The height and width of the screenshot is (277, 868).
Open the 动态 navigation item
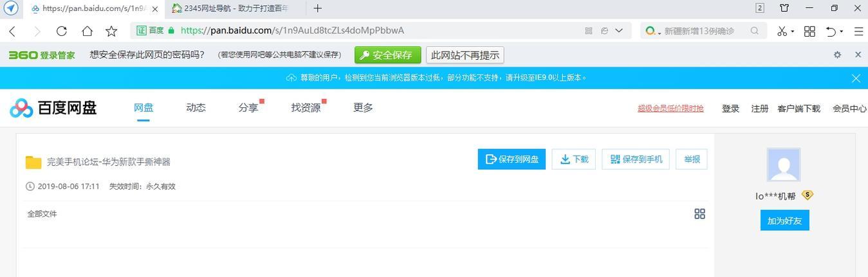click(196, 108)
